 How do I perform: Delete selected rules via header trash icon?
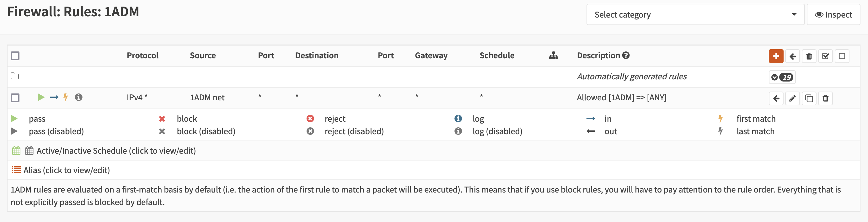tap(809, 56)
